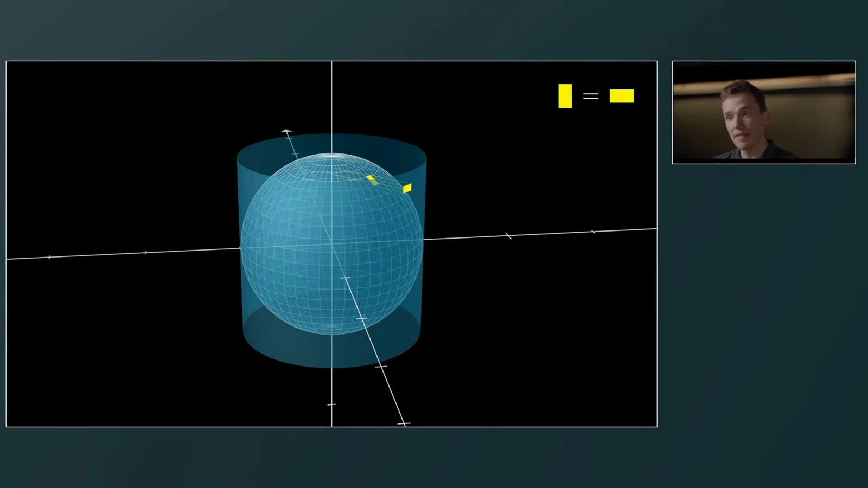Viewport: 868px width, 488px height.
Task: Click the yellow patch on the sphere surface
Action: [x=372, y=179]
